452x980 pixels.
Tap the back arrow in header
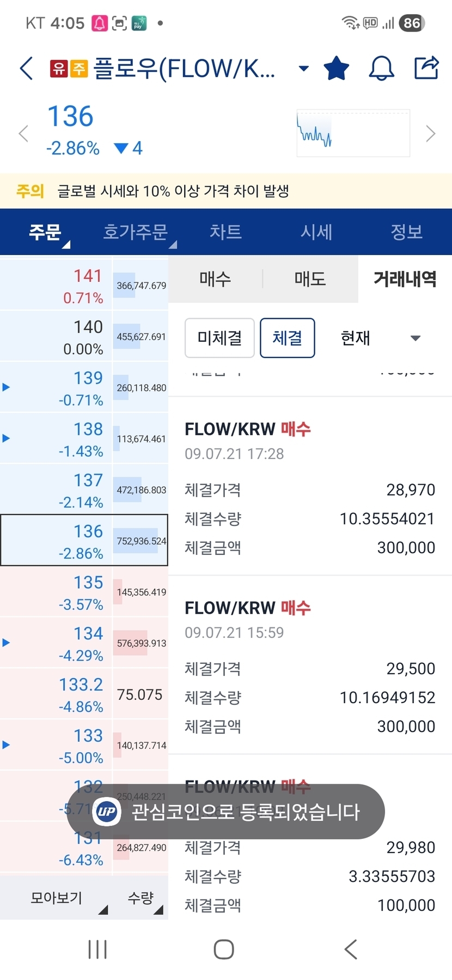coord(26,69)
